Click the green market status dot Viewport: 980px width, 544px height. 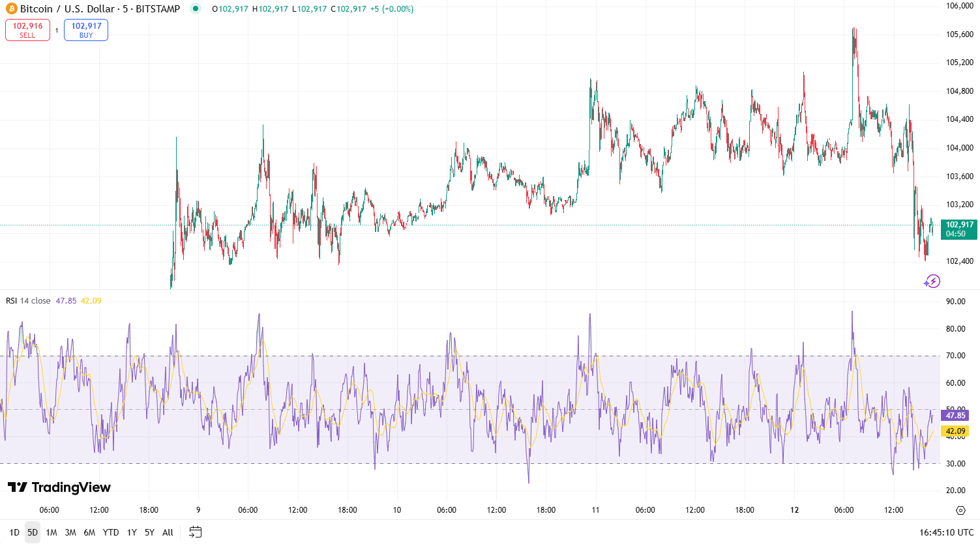[196, 8]
